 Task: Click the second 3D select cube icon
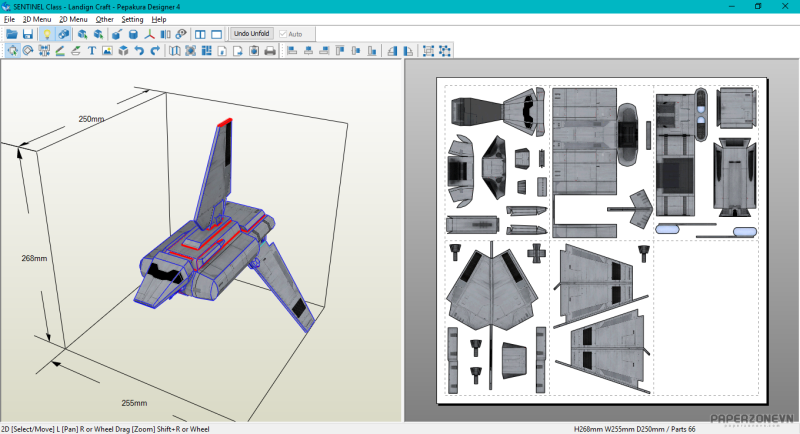98,34
